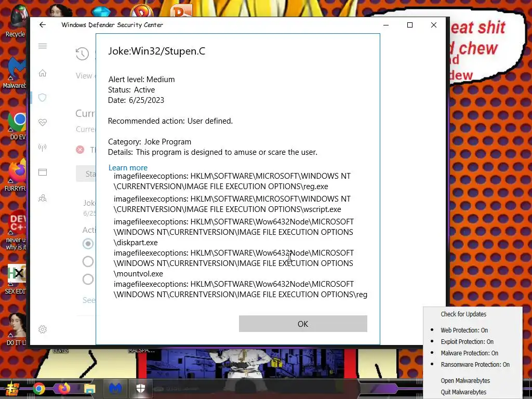Choose Check for Updates in tray menu
The image size is (532, 399).
pyautogui.click(x=463, y=314)
